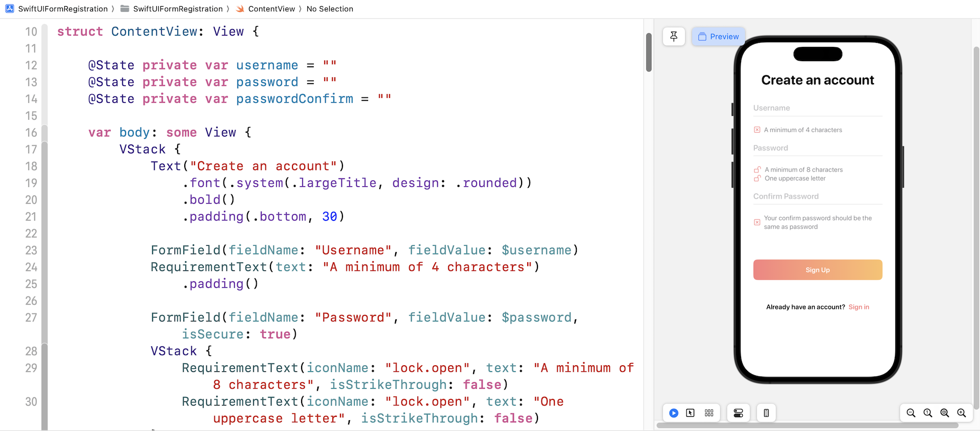
Task: Click the ContentView struct name on line 10
Action: 154,31
